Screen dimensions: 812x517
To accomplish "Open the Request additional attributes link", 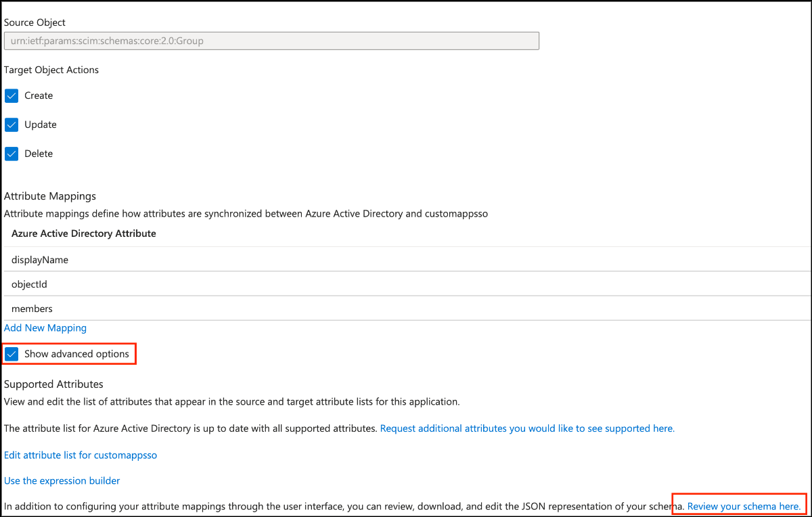I will point(527,428).
